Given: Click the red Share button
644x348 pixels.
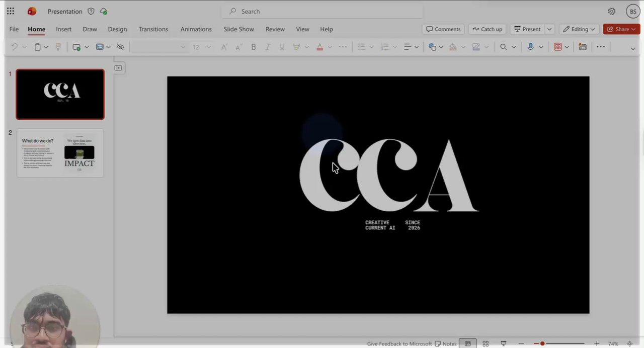Looking at the screenshot, I should tap(621, 29).
